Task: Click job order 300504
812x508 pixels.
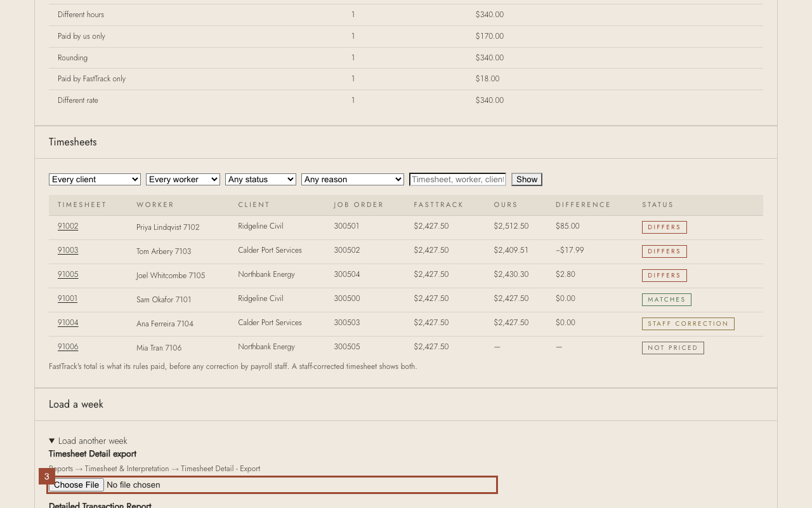Action: pos(347,274)
